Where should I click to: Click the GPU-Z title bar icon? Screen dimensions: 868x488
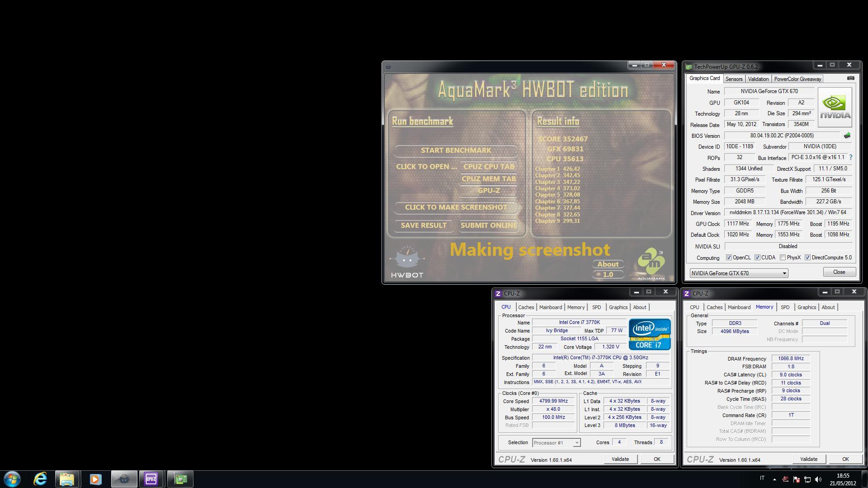pyautogui.click(x=689, y=67)
